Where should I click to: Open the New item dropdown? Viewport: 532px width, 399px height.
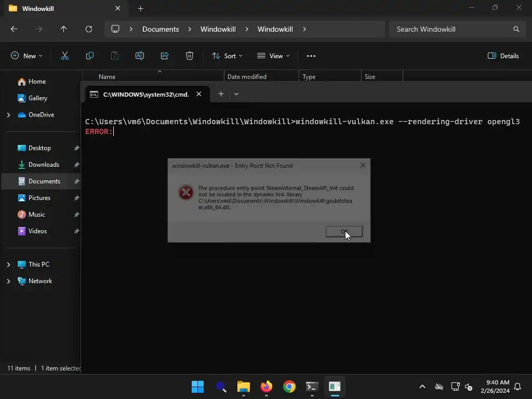(x=26, y=56)
